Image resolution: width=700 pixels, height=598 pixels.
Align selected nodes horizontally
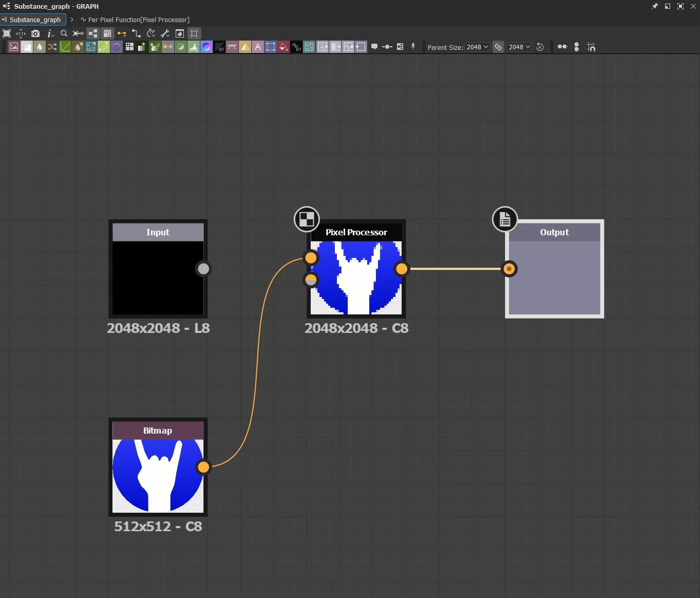coord(562,47)
